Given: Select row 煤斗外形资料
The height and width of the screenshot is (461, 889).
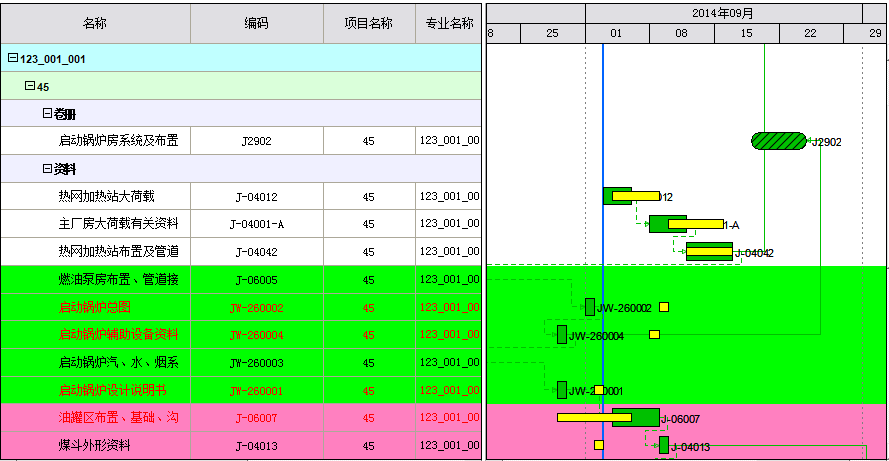Looking at the screenshot, I should [x=94, y=445].
